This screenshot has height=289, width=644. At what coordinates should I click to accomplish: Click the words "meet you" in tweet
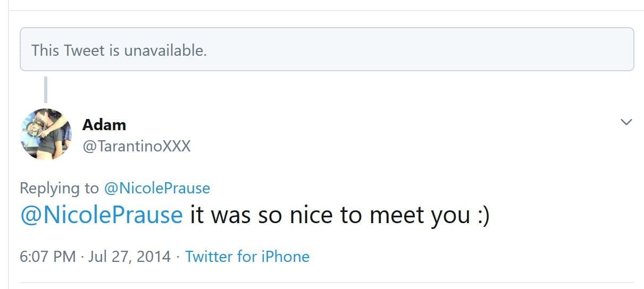(x=419, y=215)
